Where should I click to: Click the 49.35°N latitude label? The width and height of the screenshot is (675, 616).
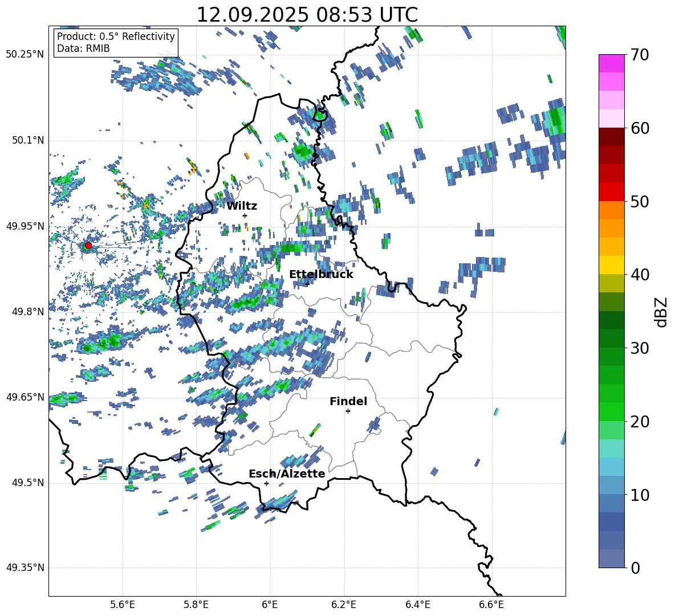coord(25,568)
